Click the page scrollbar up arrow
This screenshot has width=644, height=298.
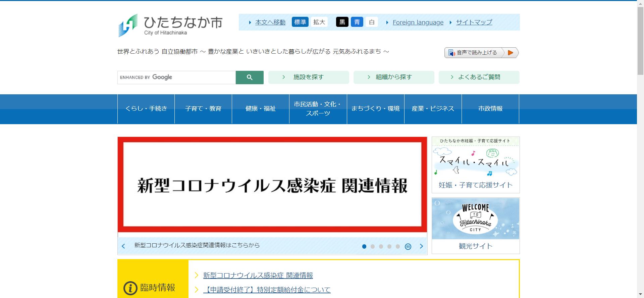[x=640, y=3]
